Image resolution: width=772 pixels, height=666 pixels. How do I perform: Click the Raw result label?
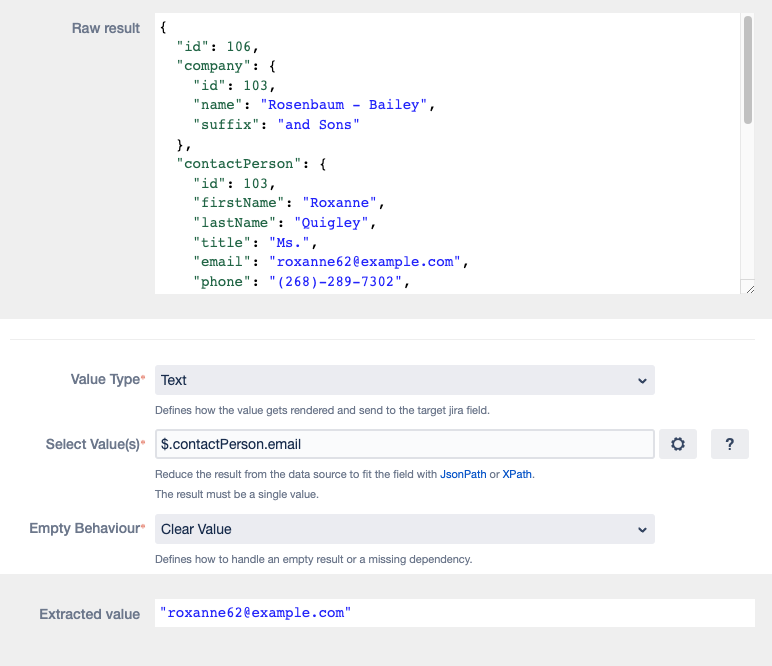106,28
